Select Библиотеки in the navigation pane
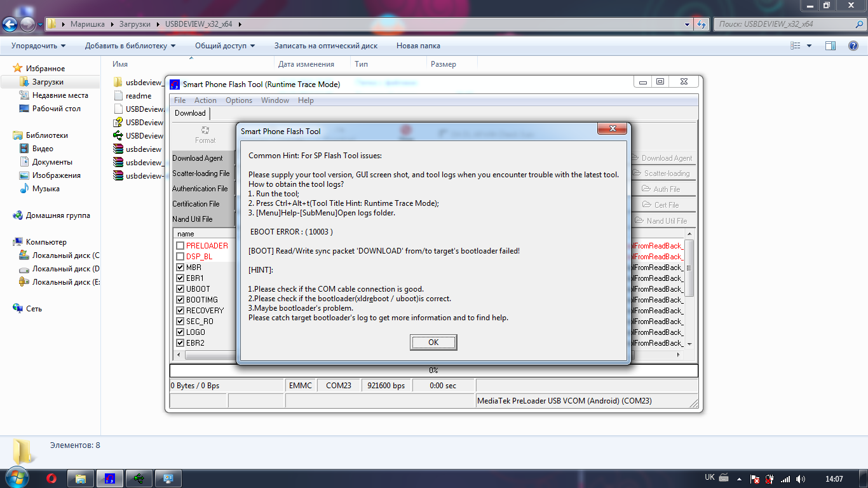 pos(46,135)
